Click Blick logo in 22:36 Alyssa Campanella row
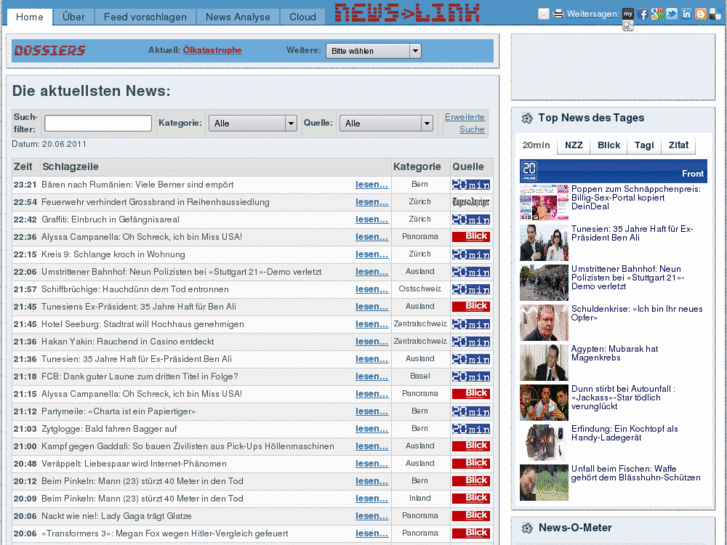 pos(471,237)
